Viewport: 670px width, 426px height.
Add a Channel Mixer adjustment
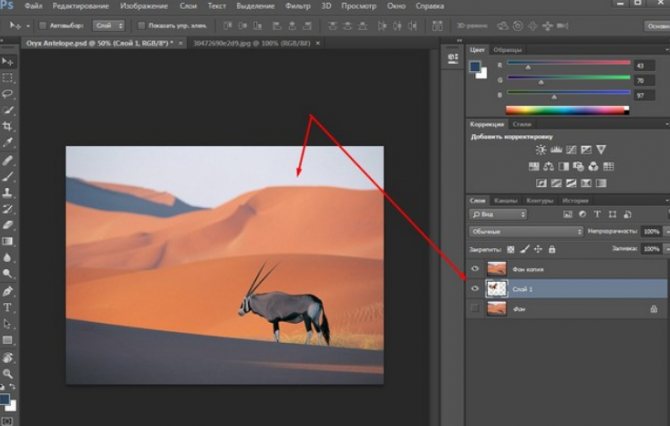pyautogui.click(x=594, y=166)
